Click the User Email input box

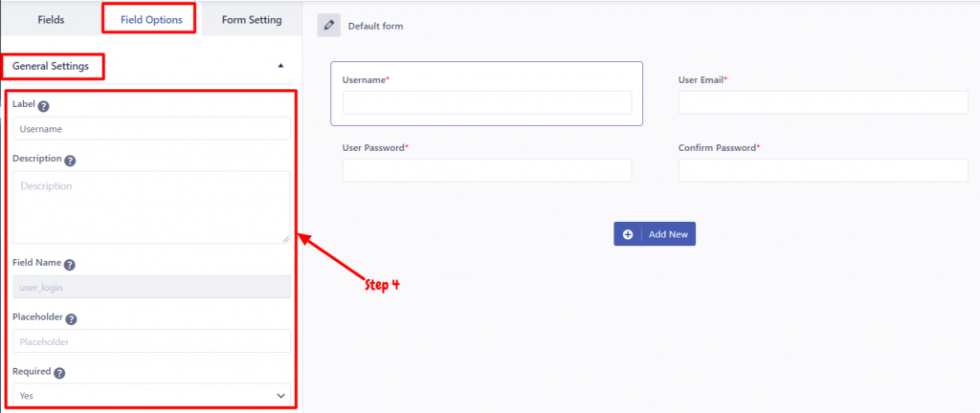(823, 102)
